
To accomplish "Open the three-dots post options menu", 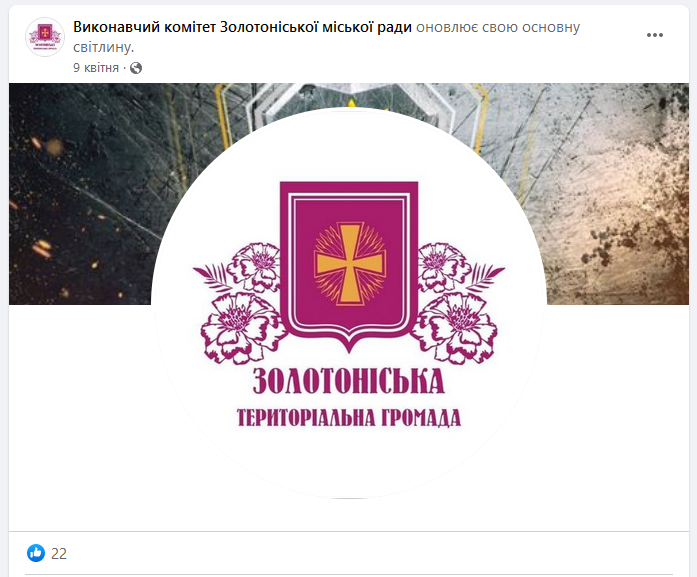I will pyautogui.click(x=654, y=35).
